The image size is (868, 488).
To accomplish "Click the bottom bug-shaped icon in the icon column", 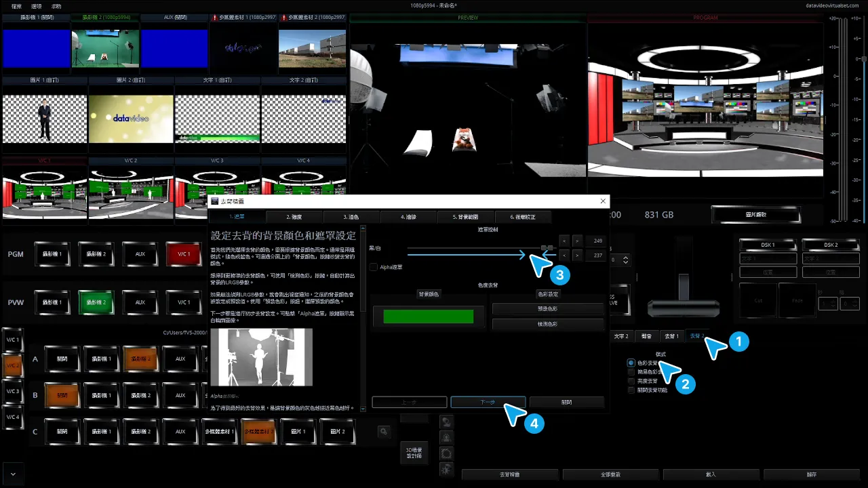I will 446,468.
